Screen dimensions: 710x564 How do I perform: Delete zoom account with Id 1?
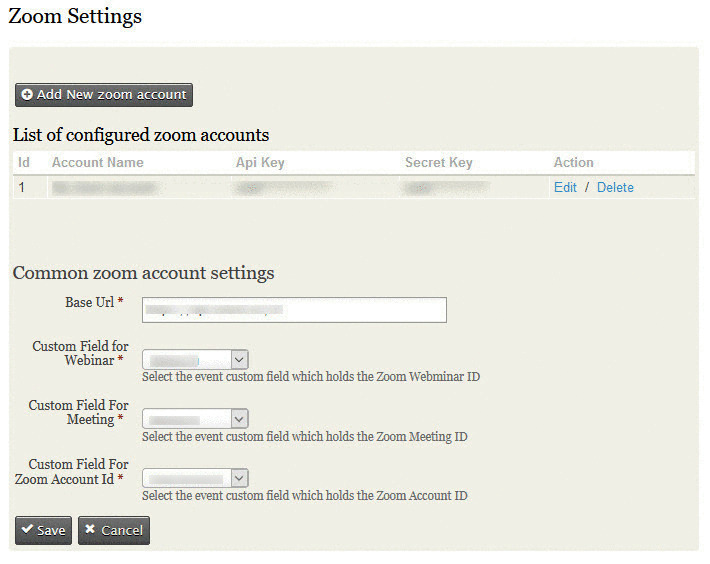point(615,187)
